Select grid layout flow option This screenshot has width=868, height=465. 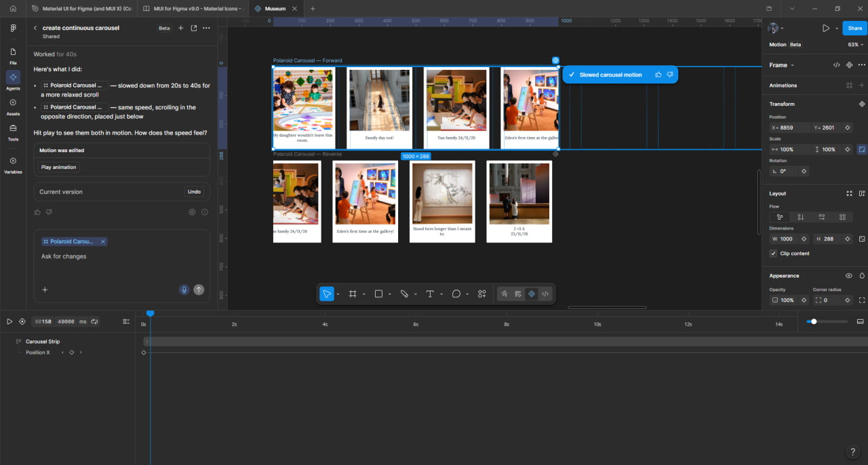click(842, 217)
